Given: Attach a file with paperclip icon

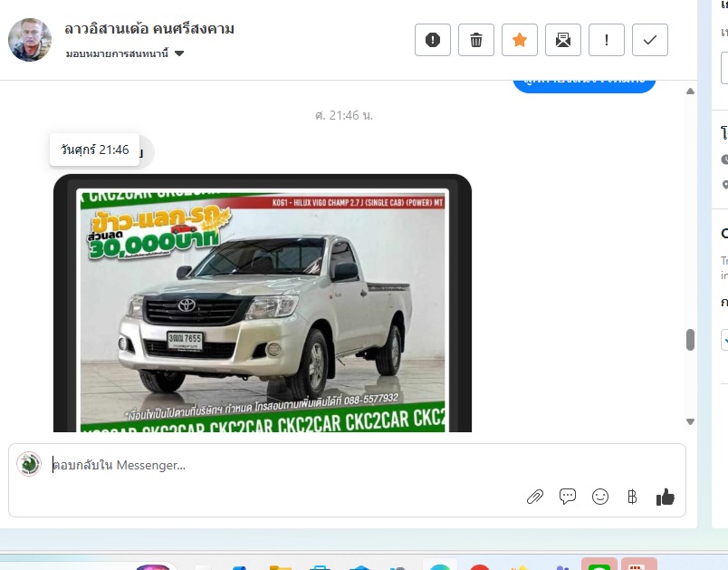Looking at the screenshot, I should (535, 497).
